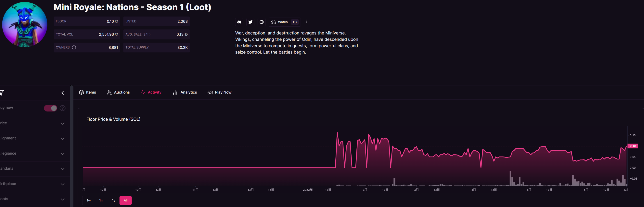This screenshot has height=207, width=644.
Task: Click the three-dot more options icon
Action: click(306, 22)
